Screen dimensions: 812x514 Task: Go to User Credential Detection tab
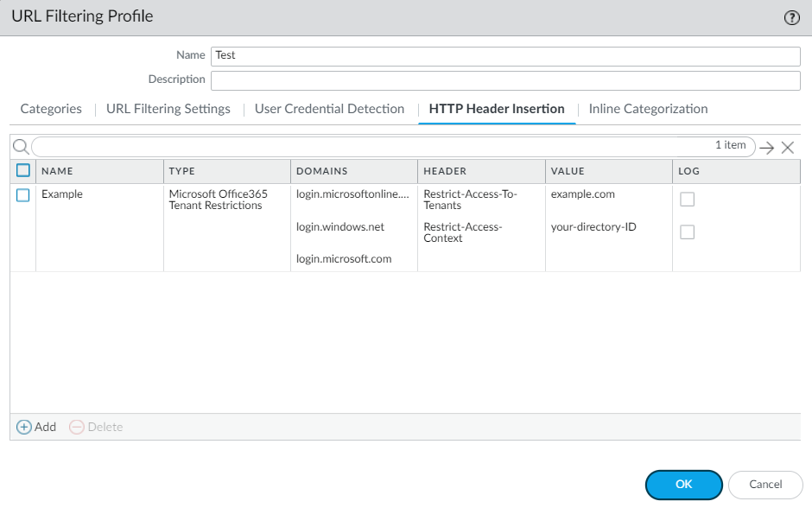coord(329,109)
